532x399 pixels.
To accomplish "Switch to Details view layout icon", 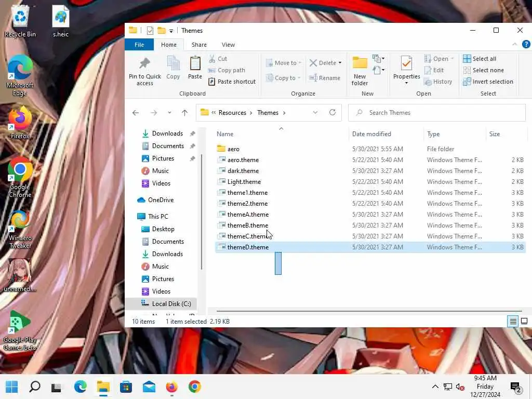I will click(x=513, y=321).
